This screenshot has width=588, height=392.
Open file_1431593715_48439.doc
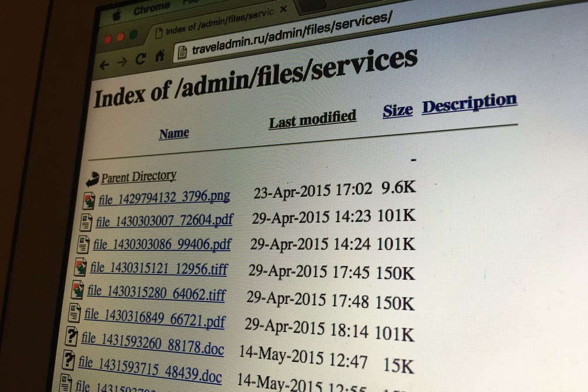coord(149,369)
